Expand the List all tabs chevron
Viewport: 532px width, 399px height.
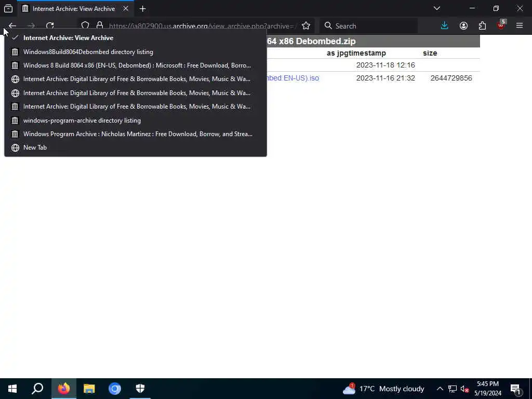[436, 8]
